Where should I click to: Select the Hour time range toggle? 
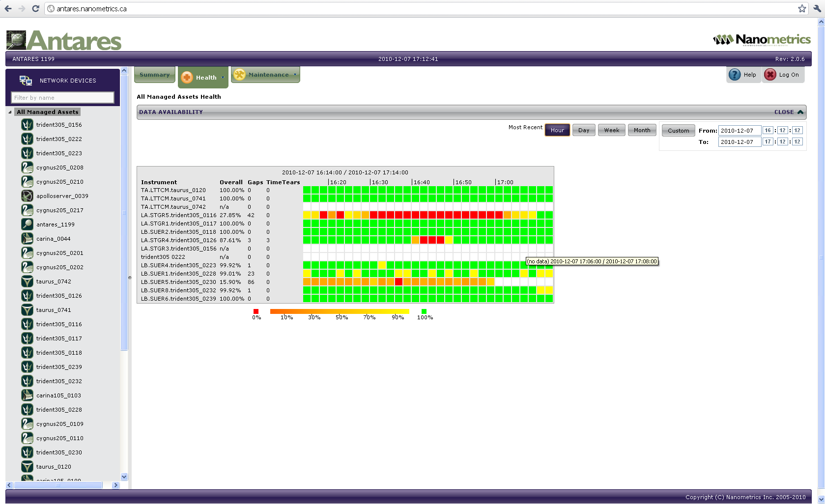(x=557, y=130)
